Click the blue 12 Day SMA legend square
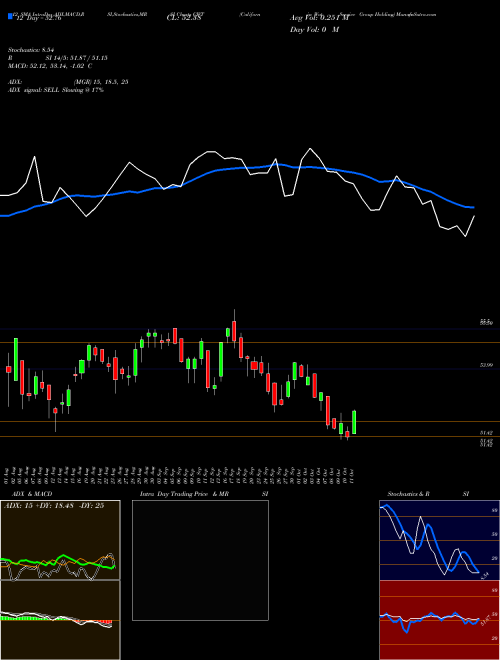This screenshot has width=500, height=660. tap(10, 17)
